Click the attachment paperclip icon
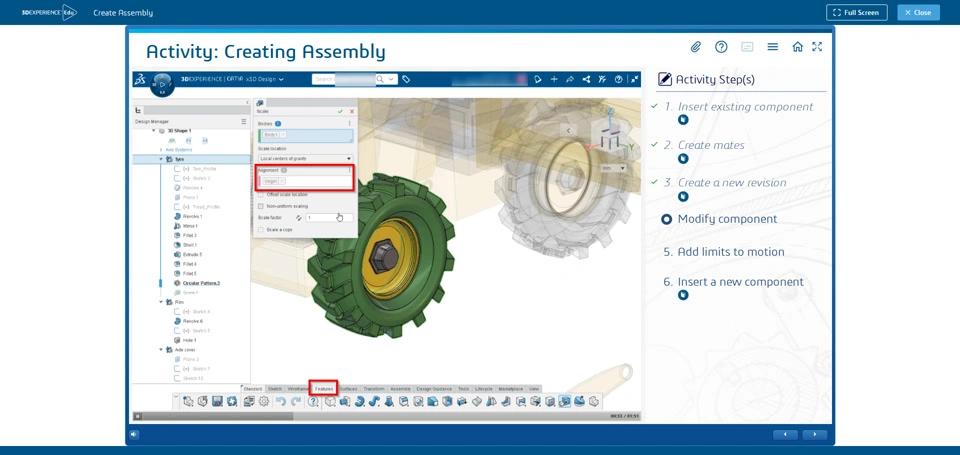Screen dimensions: 960x455 [x=696, y=47]
